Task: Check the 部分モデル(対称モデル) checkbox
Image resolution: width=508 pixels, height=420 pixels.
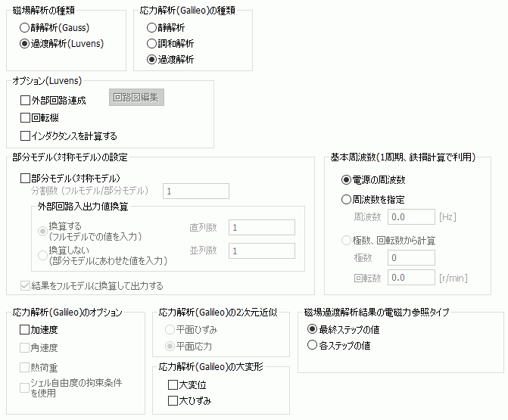Action: (25, 177)
